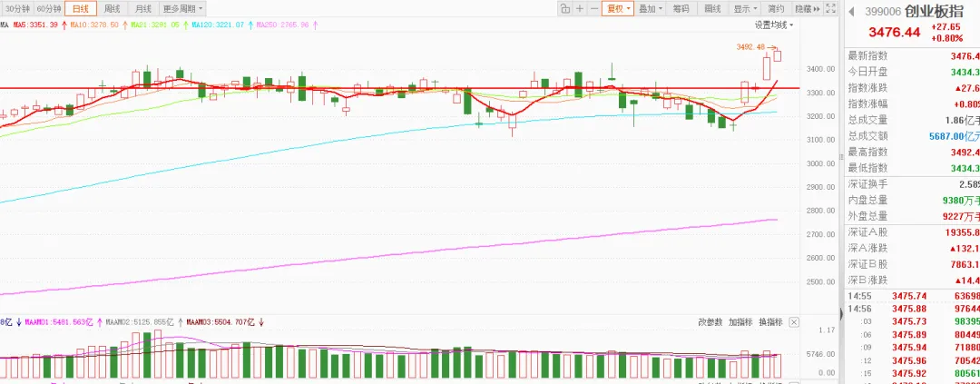The image size is (980, 384).
Task: Click the MAAMO1 volume indicator label
Action: click(x=58, y=322)
